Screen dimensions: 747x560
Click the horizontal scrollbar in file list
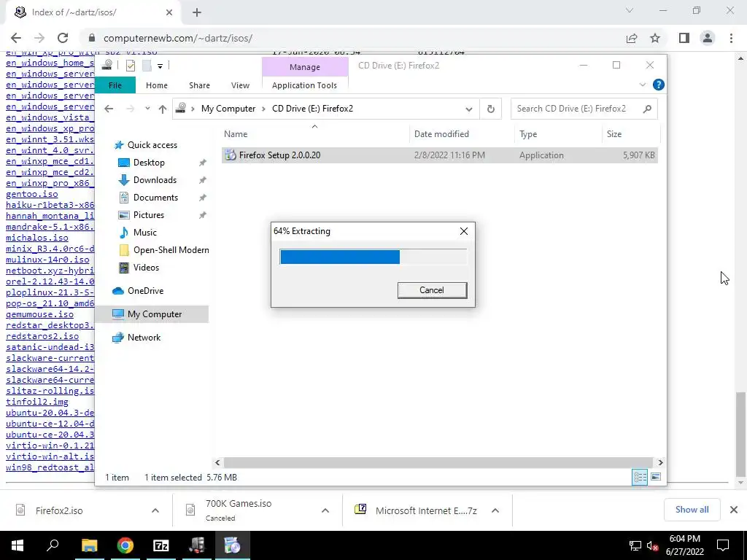click(x=438, y=462)
